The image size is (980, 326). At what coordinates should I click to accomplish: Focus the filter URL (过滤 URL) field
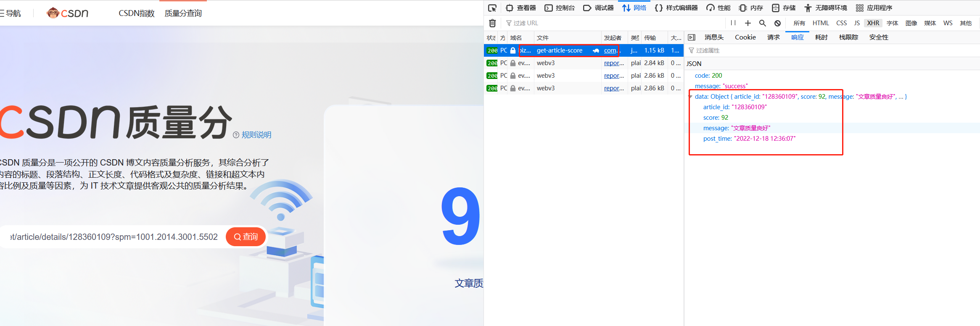[614, 23]
